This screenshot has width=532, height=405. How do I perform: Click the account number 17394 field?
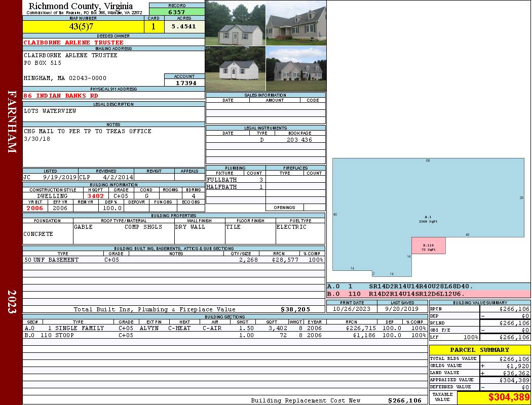point(184,83)
